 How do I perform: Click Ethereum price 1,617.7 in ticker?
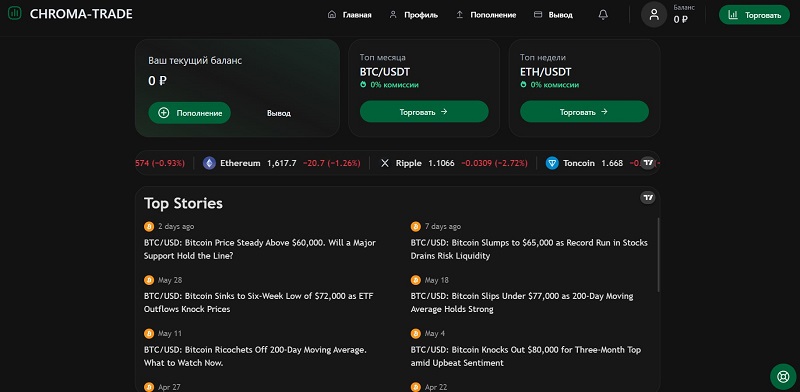tap(282, 163)
